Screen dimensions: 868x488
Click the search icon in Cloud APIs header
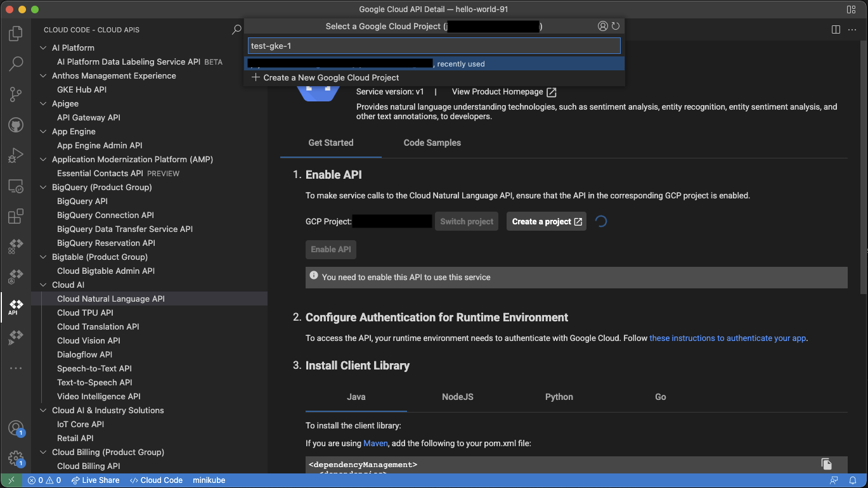click(x=236, y=29)
